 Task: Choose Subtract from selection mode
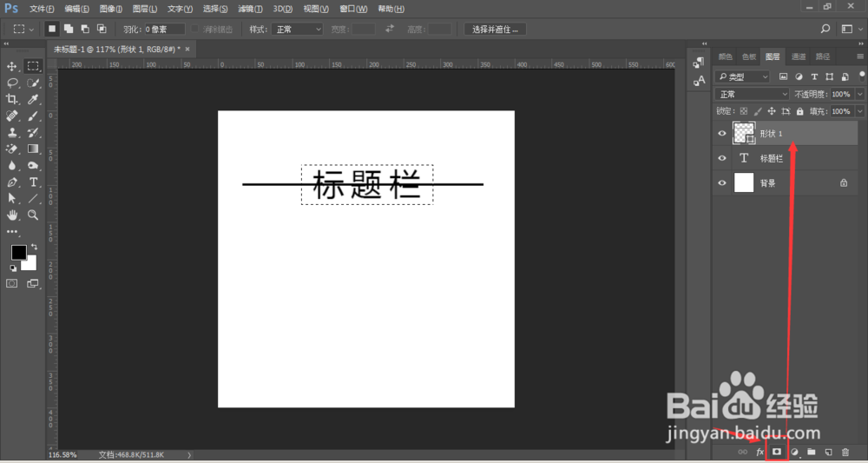85,29
